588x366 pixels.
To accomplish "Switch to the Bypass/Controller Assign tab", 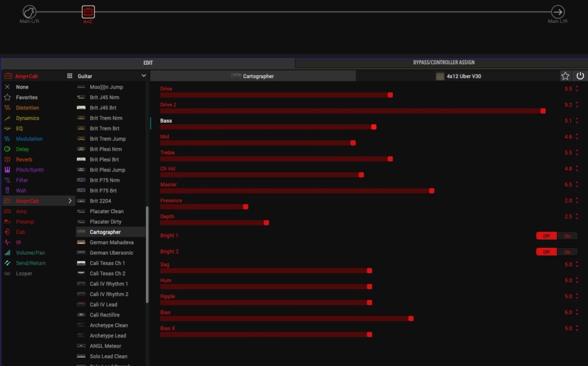I will pos(443,63).
